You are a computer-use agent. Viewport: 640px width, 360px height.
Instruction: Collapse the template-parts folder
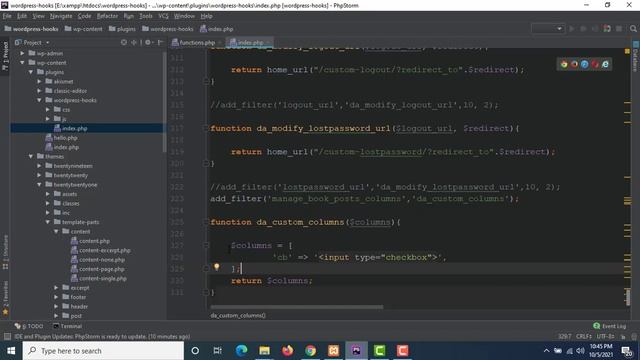pos(48,222)
